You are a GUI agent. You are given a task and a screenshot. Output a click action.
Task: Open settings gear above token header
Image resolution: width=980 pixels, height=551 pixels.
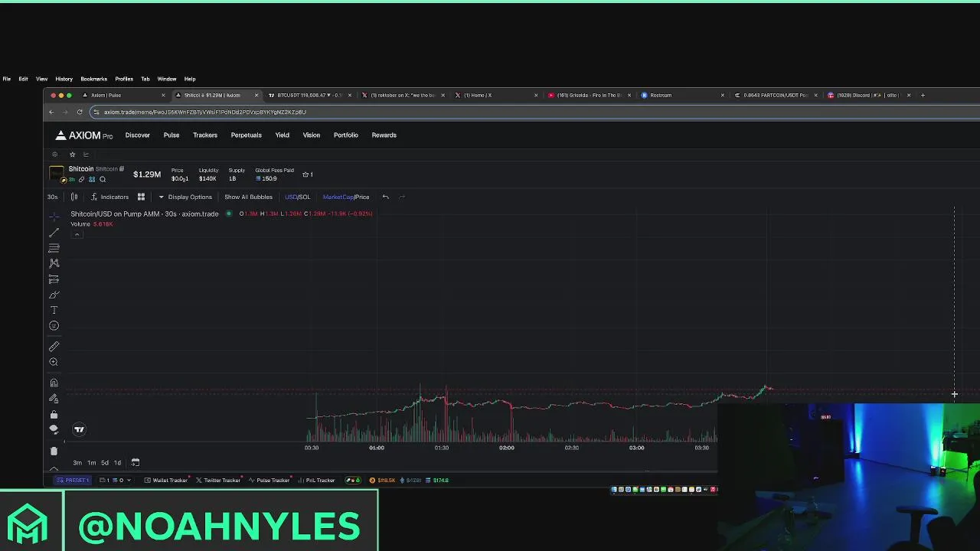pyautogui.click(x=54, y=155)
